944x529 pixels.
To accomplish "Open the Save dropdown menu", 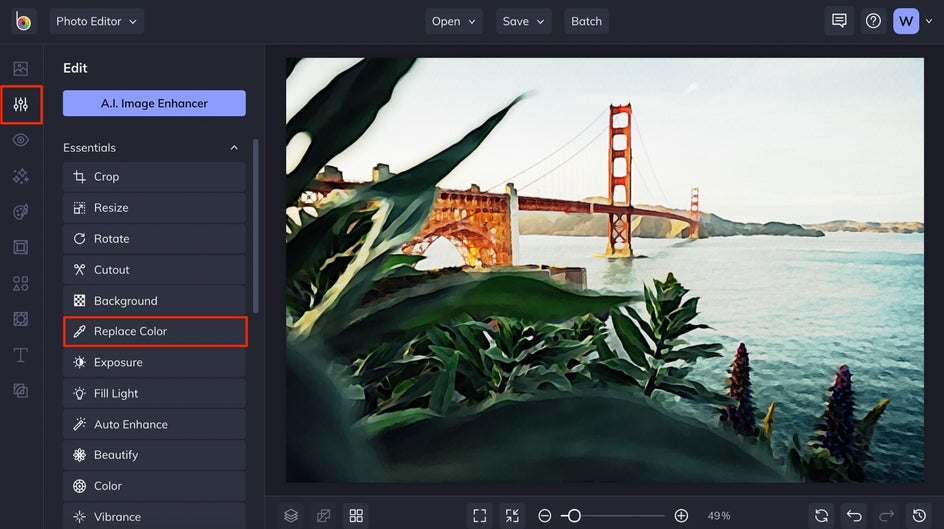I will pyautogui.click(x=524, y=21).
